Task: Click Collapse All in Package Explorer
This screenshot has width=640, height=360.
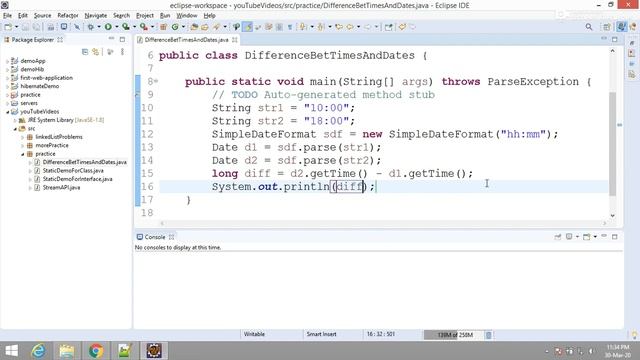Action: tap(85, 52)
